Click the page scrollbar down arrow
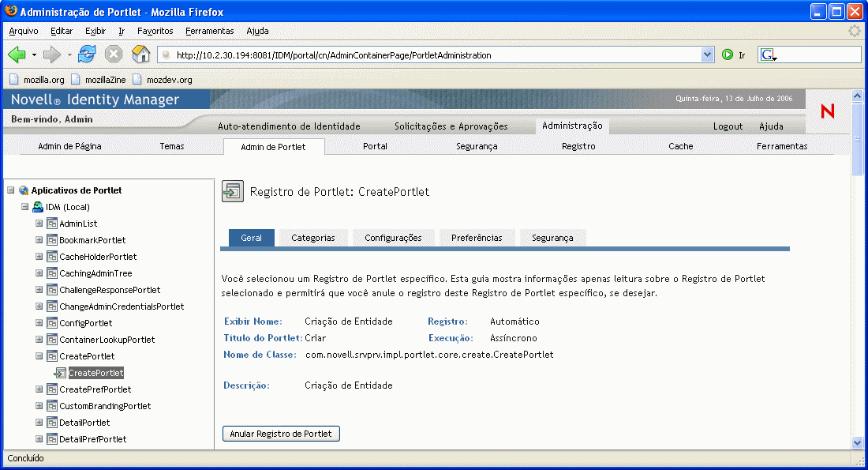The image size is (868, 470). click(x=857, y=442)
